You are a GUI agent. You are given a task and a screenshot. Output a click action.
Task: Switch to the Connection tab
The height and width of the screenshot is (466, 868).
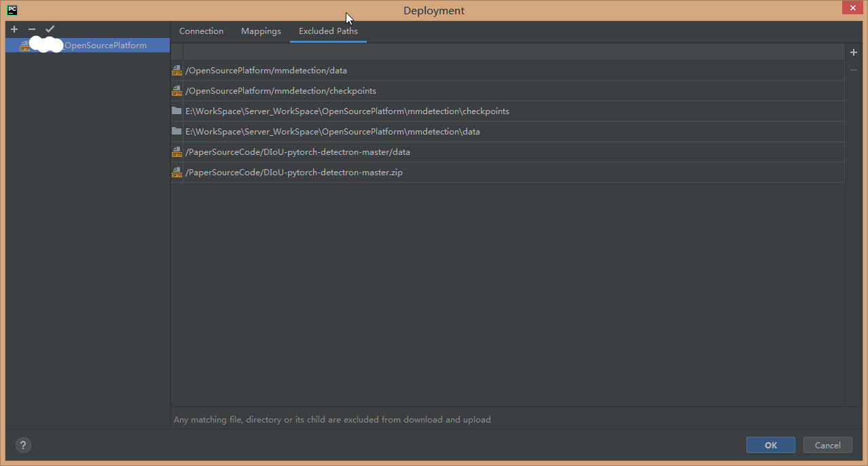201,31
